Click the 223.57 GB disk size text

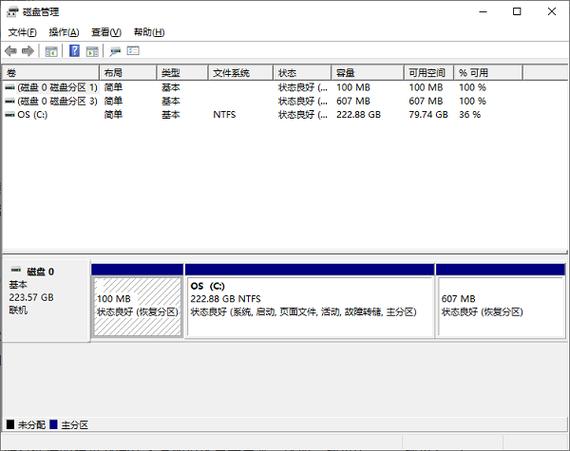coord(31,297)
